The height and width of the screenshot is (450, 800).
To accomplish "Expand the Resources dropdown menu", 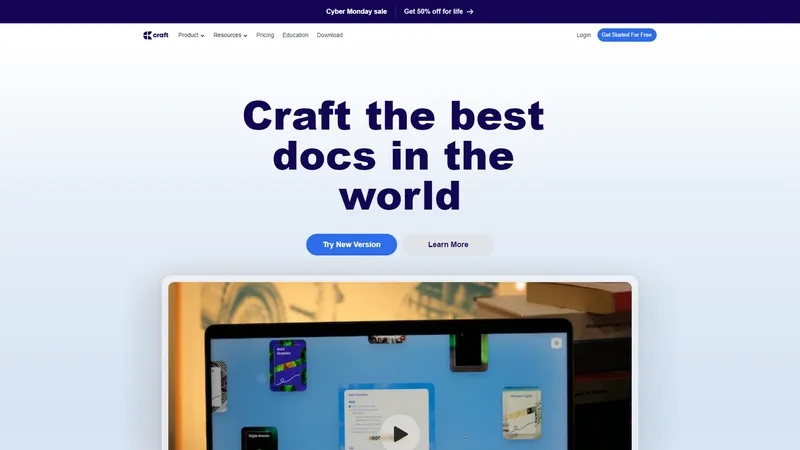I will click(x=230, y=35).
